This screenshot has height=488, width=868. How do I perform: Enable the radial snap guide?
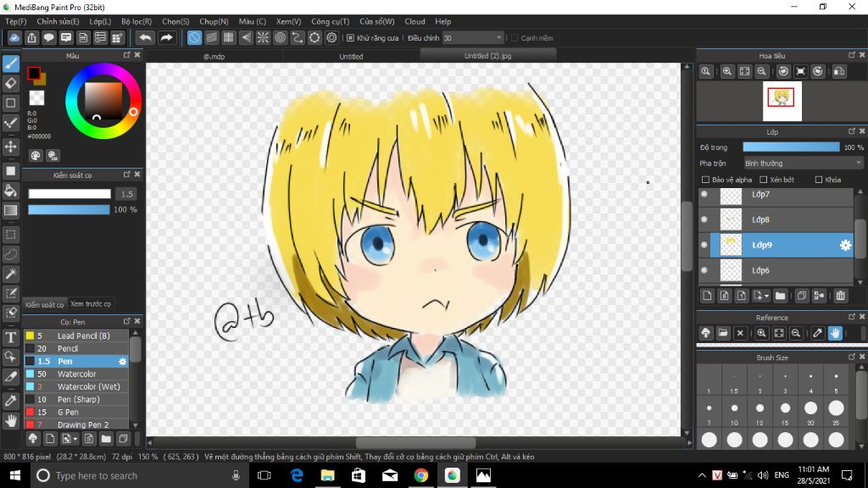263,37
